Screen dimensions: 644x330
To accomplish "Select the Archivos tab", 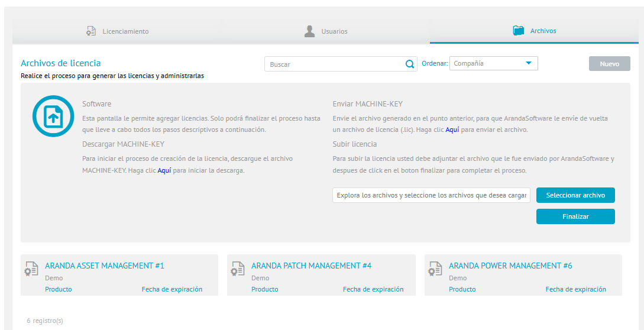I will pos(534,31).
